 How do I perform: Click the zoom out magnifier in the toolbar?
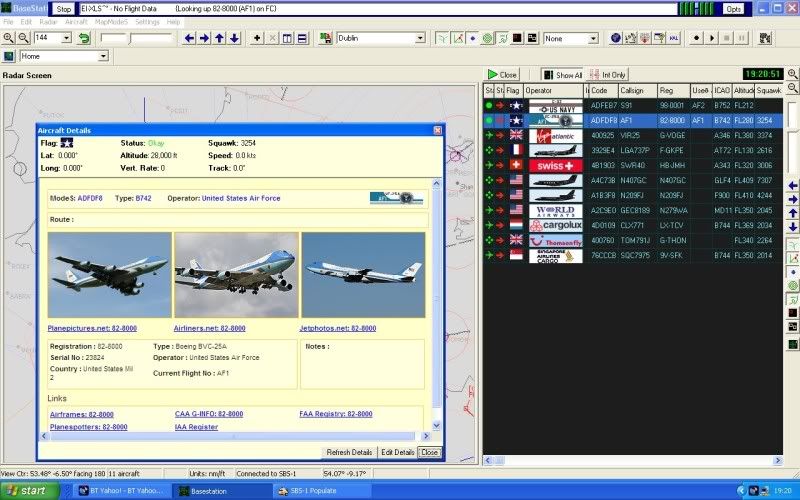23,38
